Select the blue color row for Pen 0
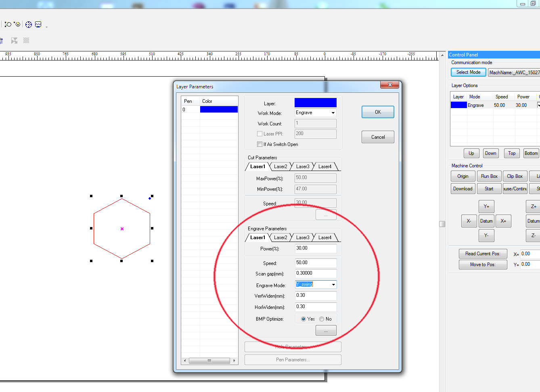 click(x=219, y=109)
